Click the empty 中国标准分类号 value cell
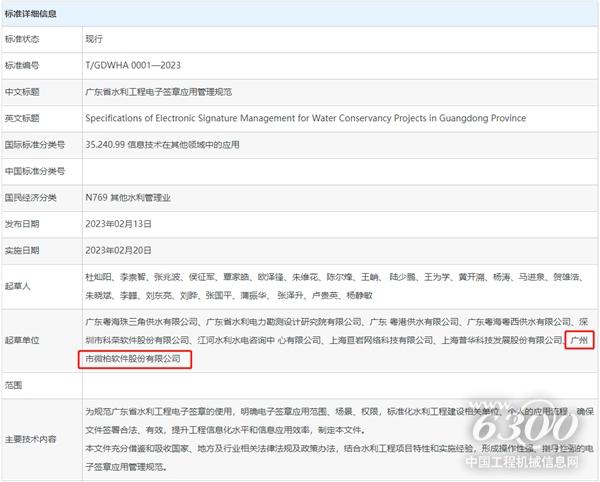Viewport: 600px width, 482px height. (330, 171)
